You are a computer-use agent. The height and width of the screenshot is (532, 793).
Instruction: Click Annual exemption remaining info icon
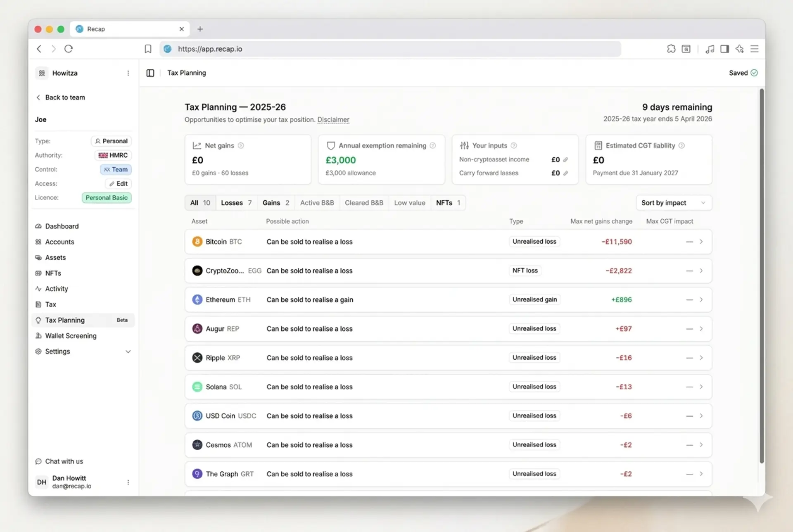tap(433, 145)
